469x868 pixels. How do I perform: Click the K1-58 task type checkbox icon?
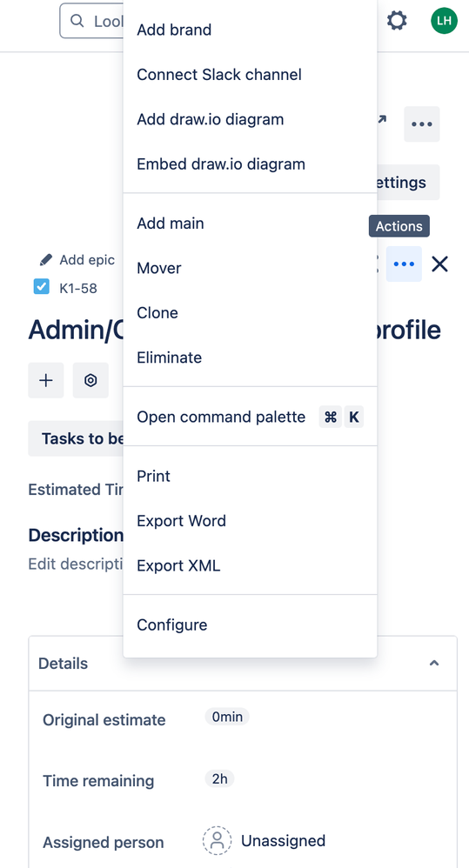click(42, 287)
